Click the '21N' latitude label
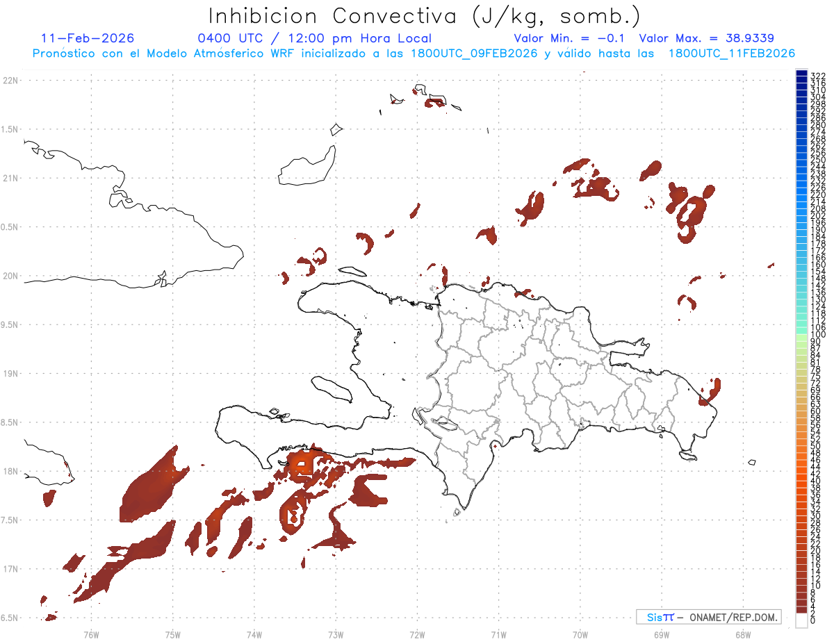The image size is (834, 644). [10, 178]
